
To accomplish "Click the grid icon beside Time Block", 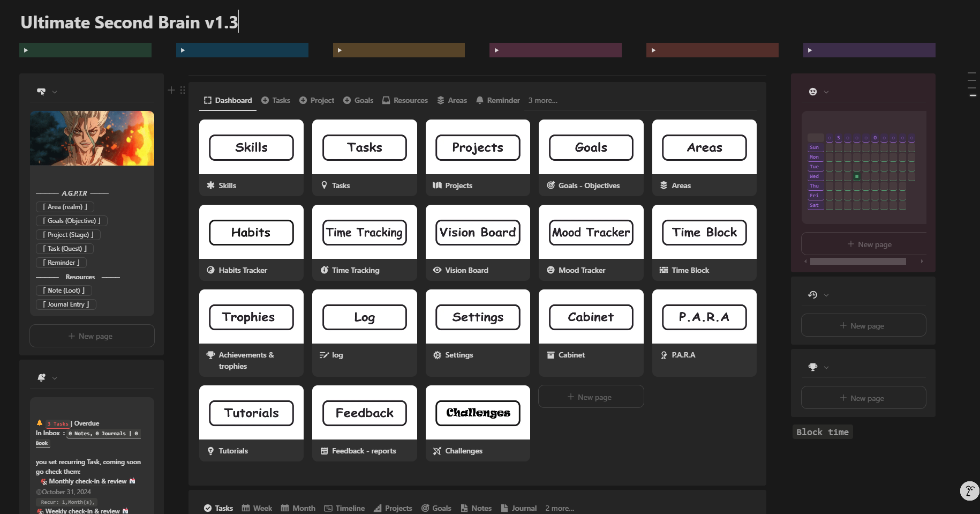I will pyautogui.click(x=664, y=270).
